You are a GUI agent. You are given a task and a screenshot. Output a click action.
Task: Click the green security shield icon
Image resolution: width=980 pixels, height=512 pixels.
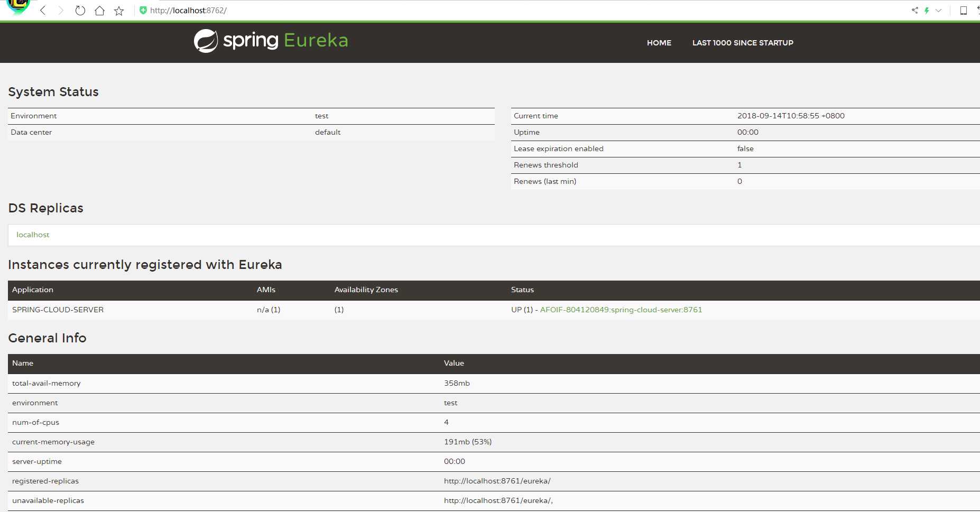point(143,10)
